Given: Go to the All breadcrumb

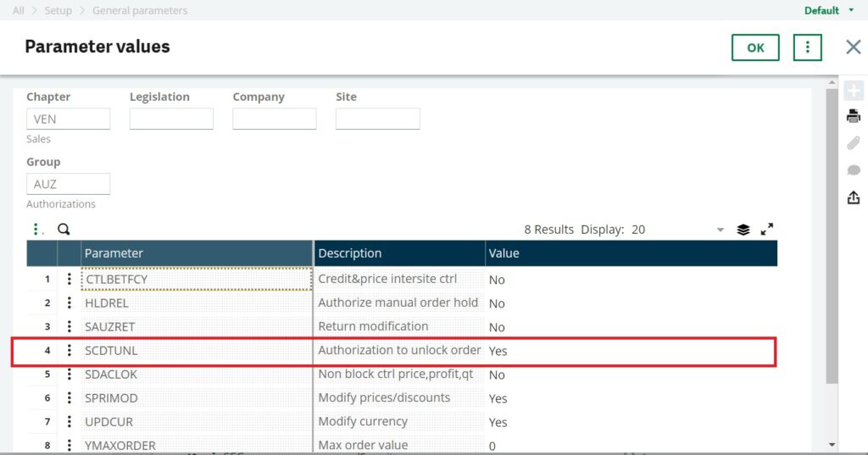Looking at the screenshot, I should pyautogui.click(x=19, y=10).
